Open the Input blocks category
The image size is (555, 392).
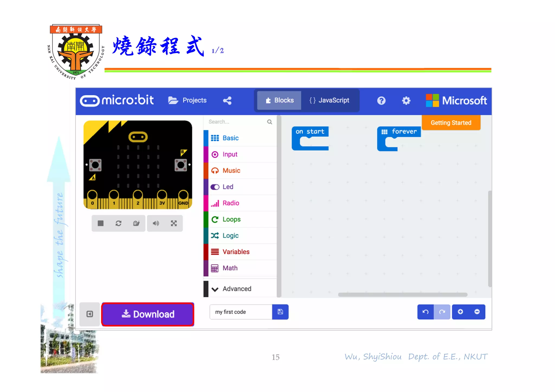pos(240,154)
